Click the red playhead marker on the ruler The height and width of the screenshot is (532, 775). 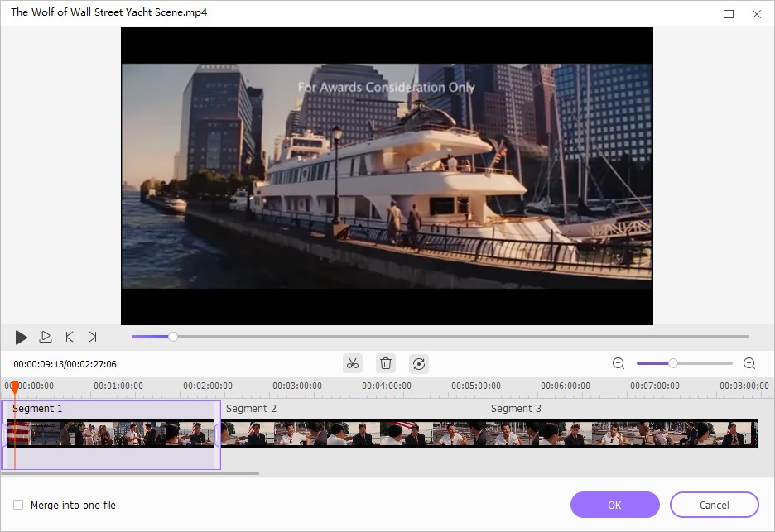point(15,386)
